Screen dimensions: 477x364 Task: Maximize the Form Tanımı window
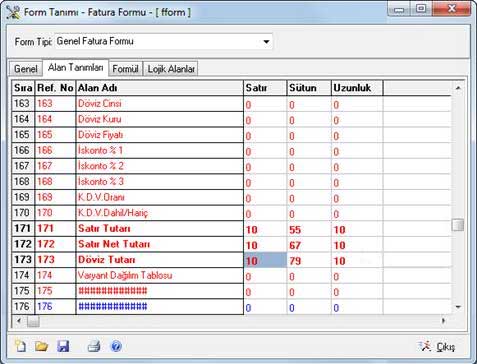click(x=421, y=9)
